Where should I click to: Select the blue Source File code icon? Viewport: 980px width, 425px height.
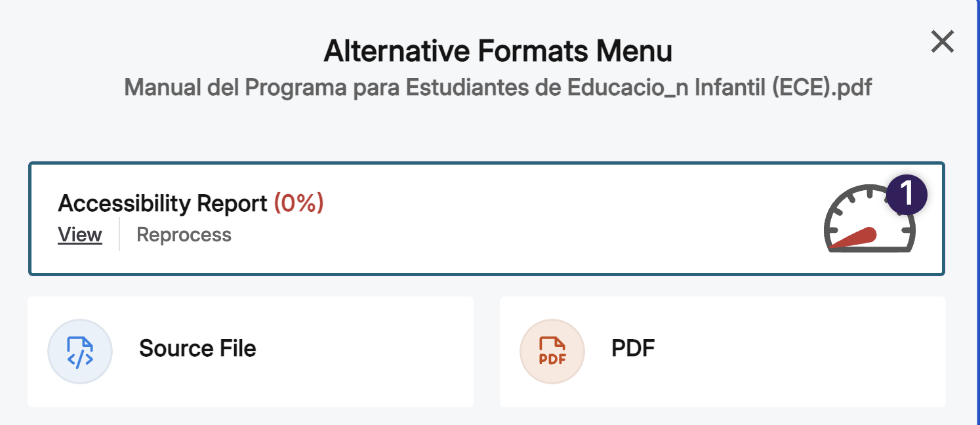(x=80, y=352)
